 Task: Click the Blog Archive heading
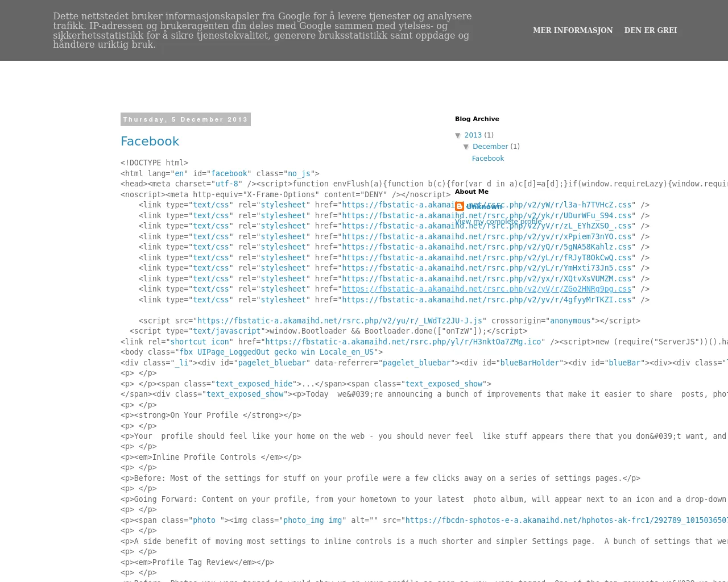477,119
